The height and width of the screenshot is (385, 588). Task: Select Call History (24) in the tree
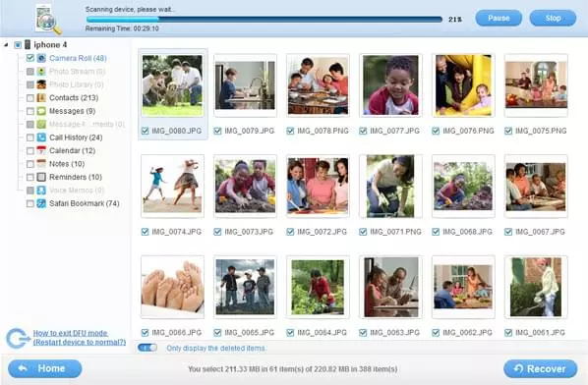(x=76, y=137)
